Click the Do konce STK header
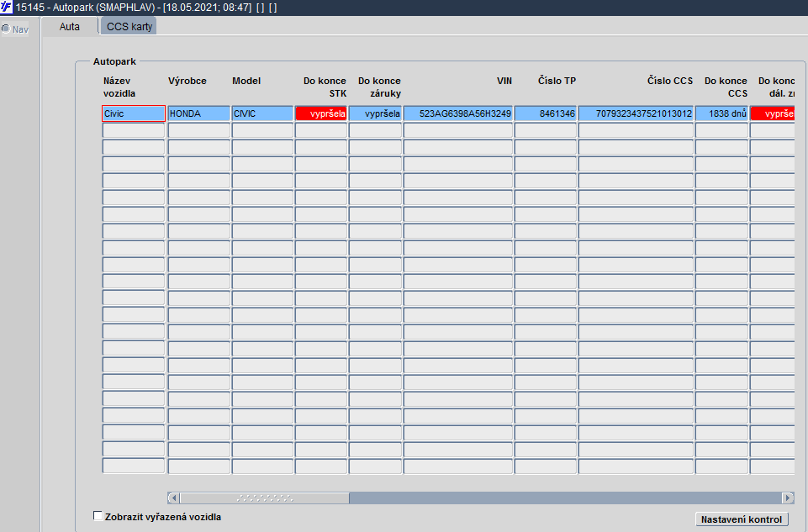808x532 pixels. (x=325, y=87)
